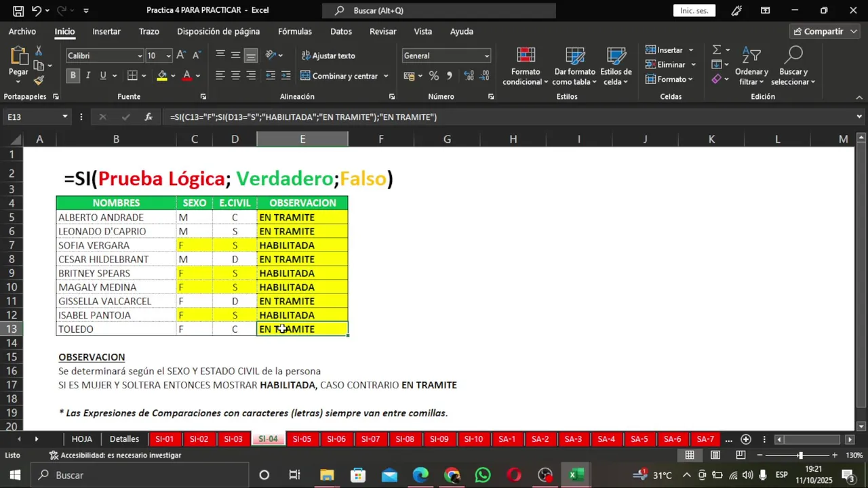Screen dimensions: 868x488
Task: Click the AutoSum sigma icon
Action: (x=717, y=50)
